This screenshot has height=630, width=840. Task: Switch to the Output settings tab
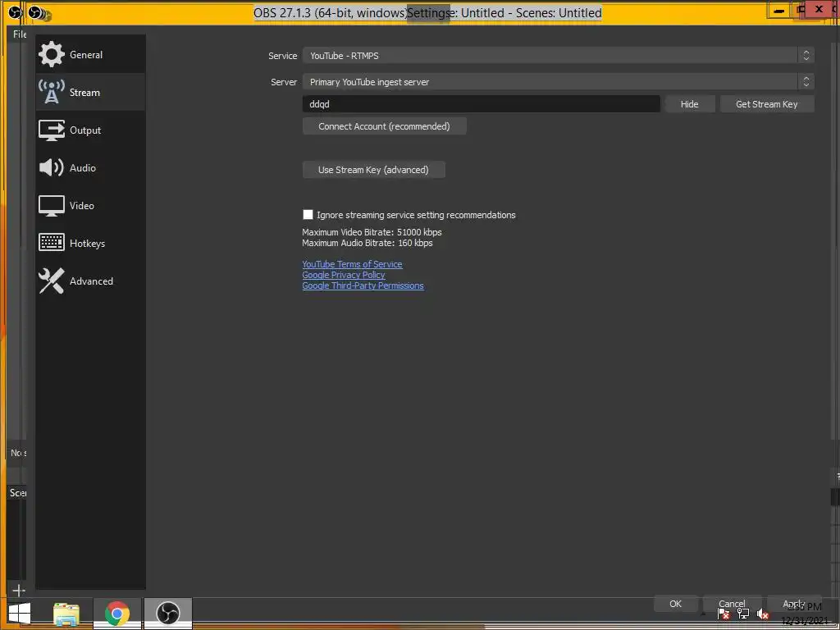point(90,130)
